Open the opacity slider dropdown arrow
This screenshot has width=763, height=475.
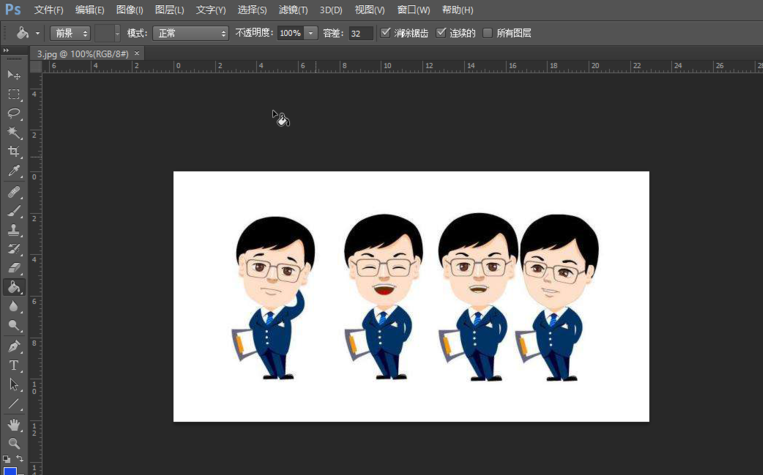pyautogui.click(x=311, y=33)
